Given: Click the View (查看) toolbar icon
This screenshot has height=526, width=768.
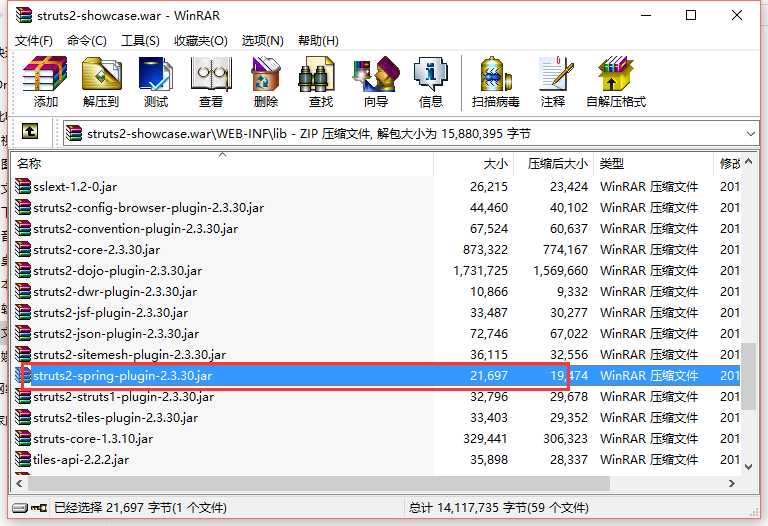Looking at the screenshot, I should [211, 74].
